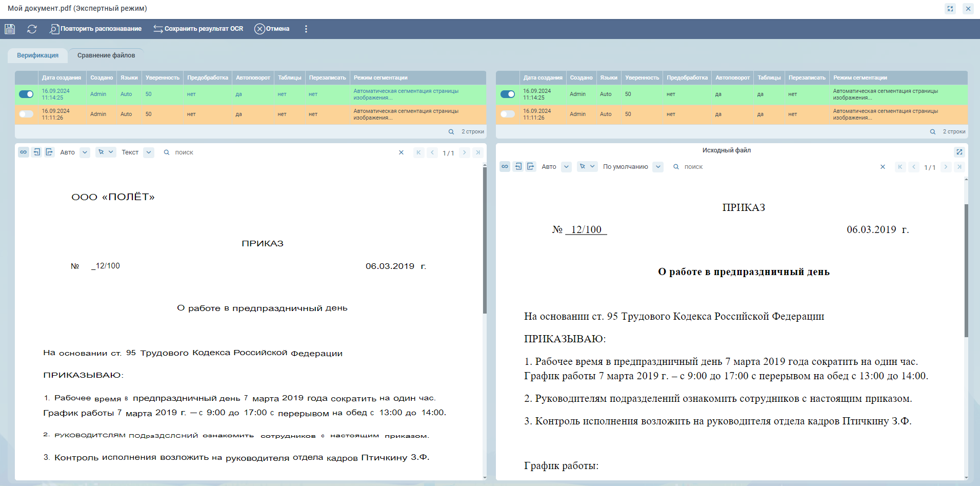Turn off toggle for 11:14:25 row in left table
The width and height of the screenshot is (980, 486).
tap(26, 94)
